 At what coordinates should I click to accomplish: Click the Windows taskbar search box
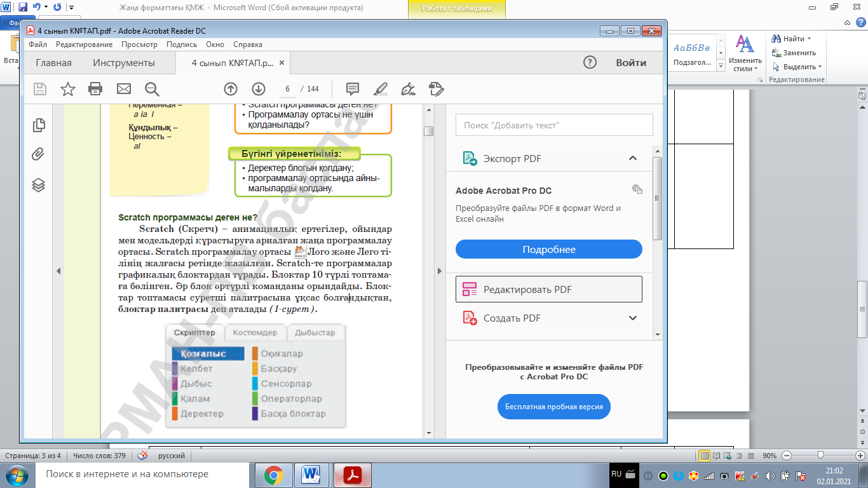point(140,475)
